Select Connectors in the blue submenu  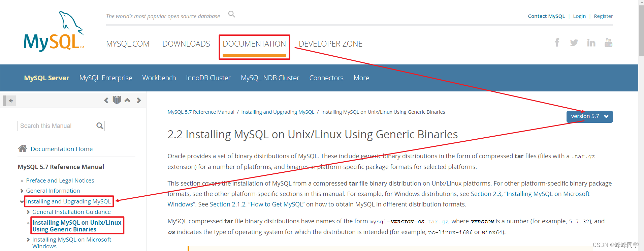[x=326, y=78]
